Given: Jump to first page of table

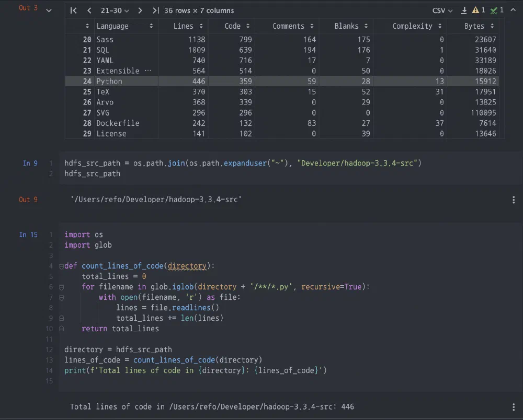Looking at the screenshot, I should pyautogui.click(x=74, y=10).
